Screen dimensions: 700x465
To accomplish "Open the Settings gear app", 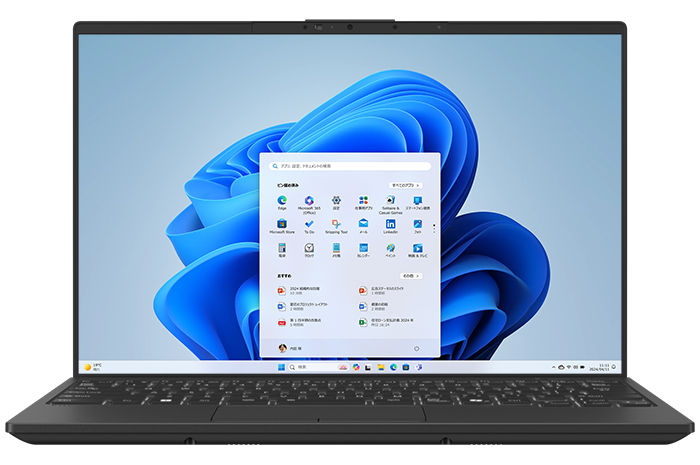I will click(337, 202).
